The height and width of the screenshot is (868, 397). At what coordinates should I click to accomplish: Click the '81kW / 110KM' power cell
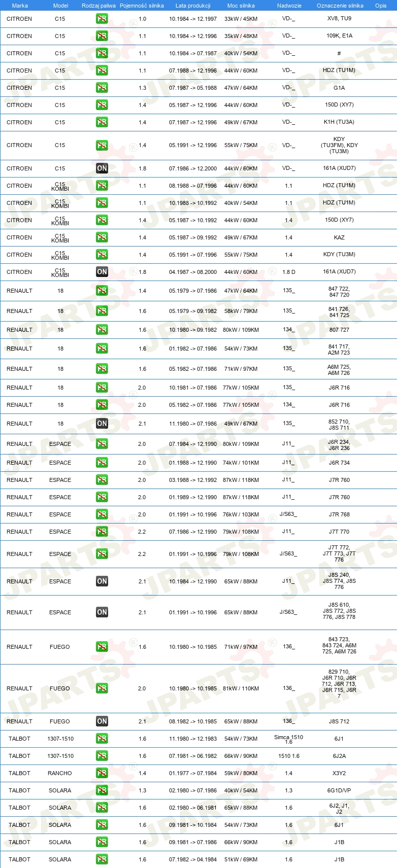(241, 688)
